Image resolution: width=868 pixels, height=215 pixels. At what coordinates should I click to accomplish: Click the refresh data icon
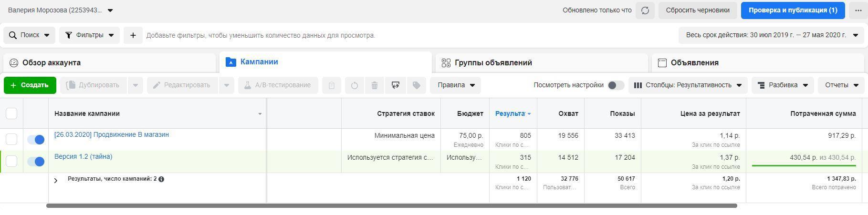(x=645, y=10)
